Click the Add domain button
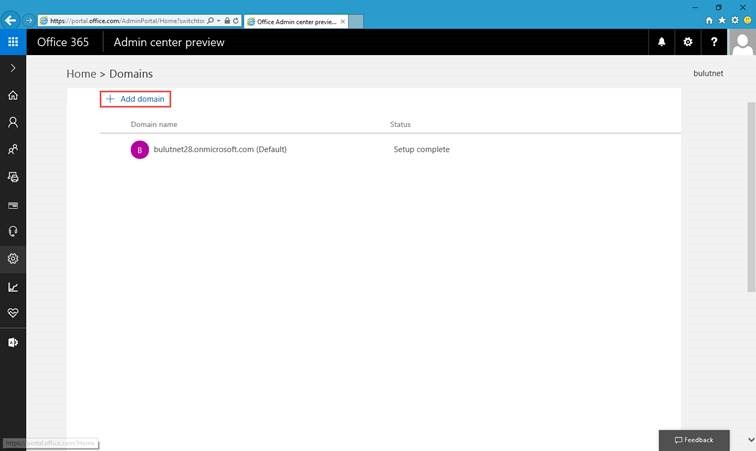 coord(135,99)
